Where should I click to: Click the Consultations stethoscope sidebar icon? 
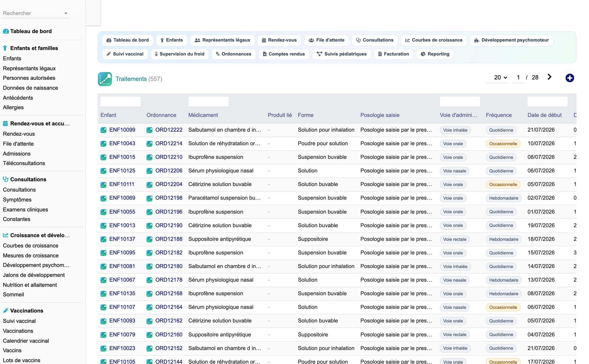click(x=5, y=179)
